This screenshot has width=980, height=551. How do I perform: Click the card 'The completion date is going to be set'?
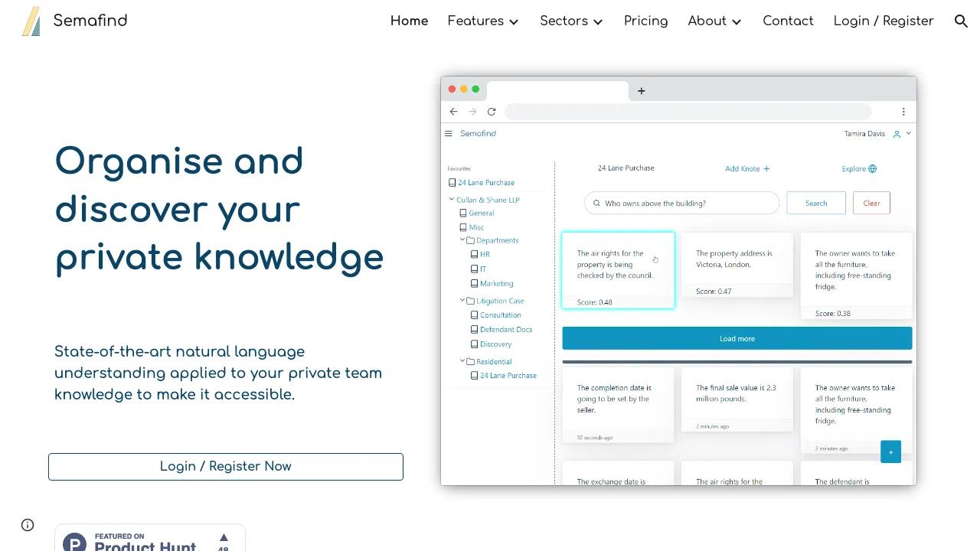(618, 405)
